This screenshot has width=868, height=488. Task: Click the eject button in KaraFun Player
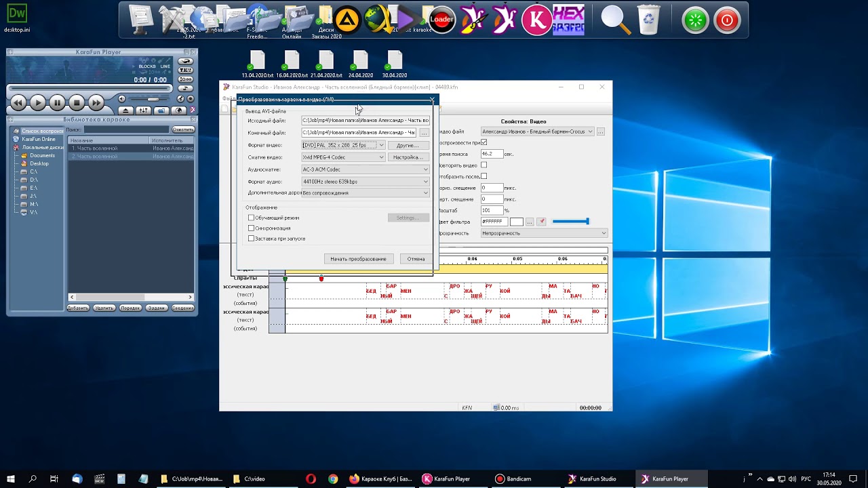pyautogui.click(x=125, y=110)
